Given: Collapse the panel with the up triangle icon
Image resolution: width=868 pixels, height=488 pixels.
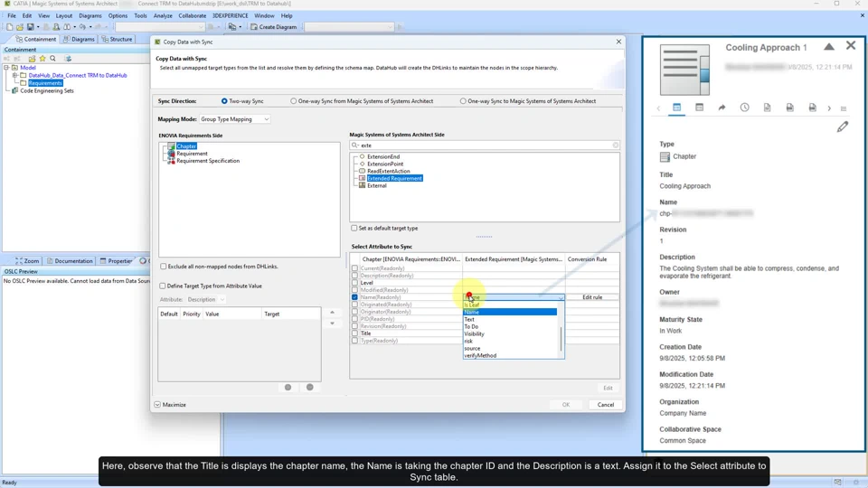Looking at the screenshot, I should point(829,46).
